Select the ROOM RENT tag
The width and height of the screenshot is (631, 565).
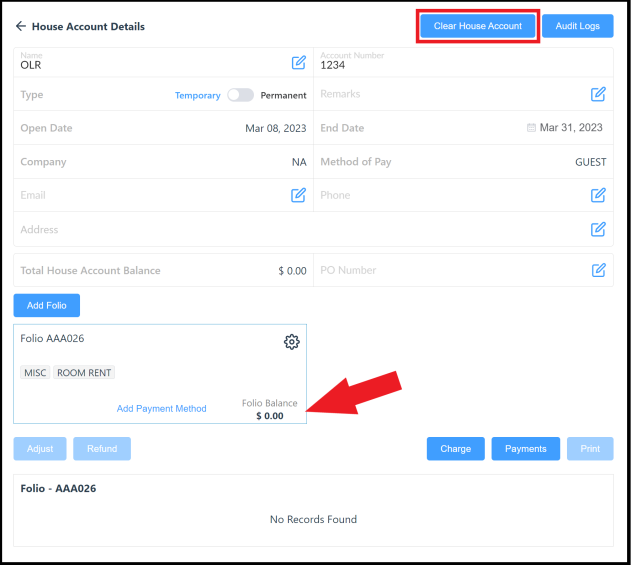pyautogui.click(x=84, y=373)
